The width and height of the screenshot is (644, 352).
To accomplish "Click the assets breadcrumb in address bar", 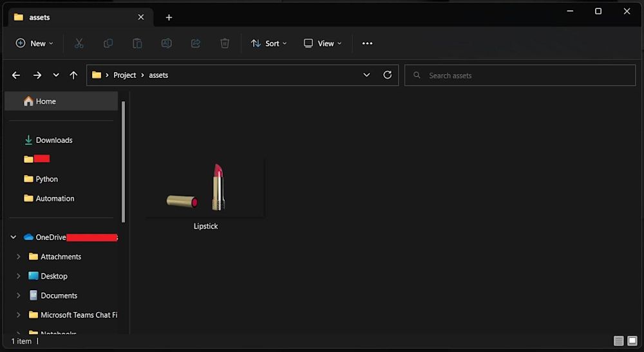I will (158, 75).
